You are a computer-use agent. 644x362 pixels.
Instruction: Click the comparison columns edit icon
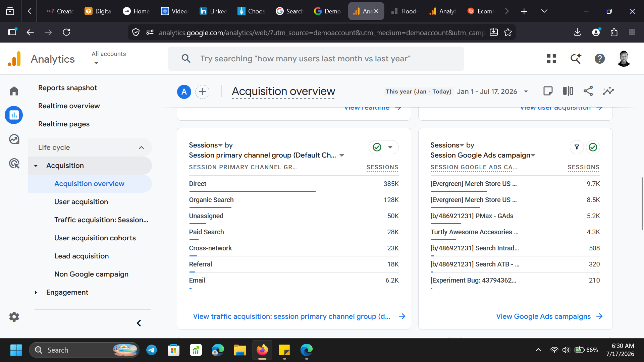tap(568, 91)
